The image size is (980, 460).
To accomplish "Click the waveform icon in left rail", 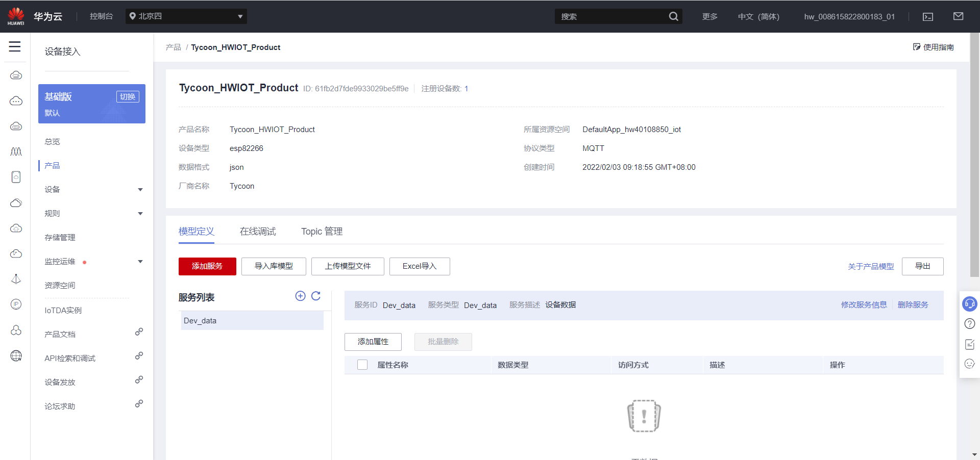I will point(16,151).
